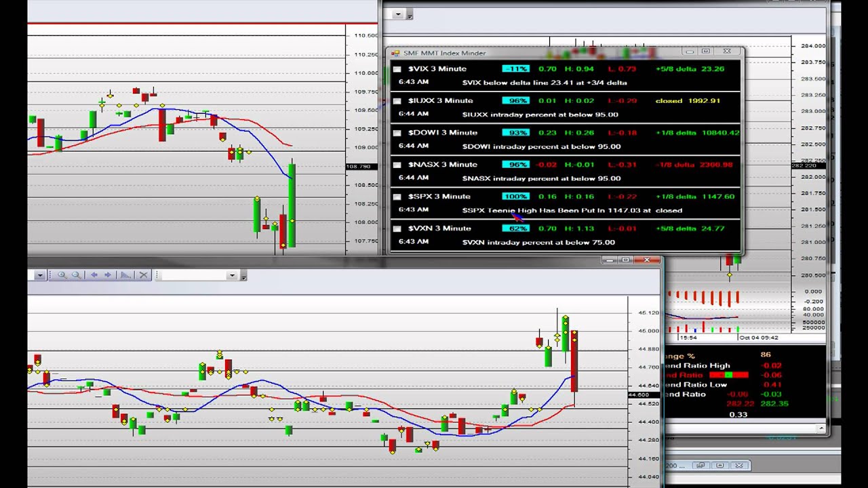Select '$IUXX intraday percent at below 95.00' message

pyautogui.click(x=540, y=115)
